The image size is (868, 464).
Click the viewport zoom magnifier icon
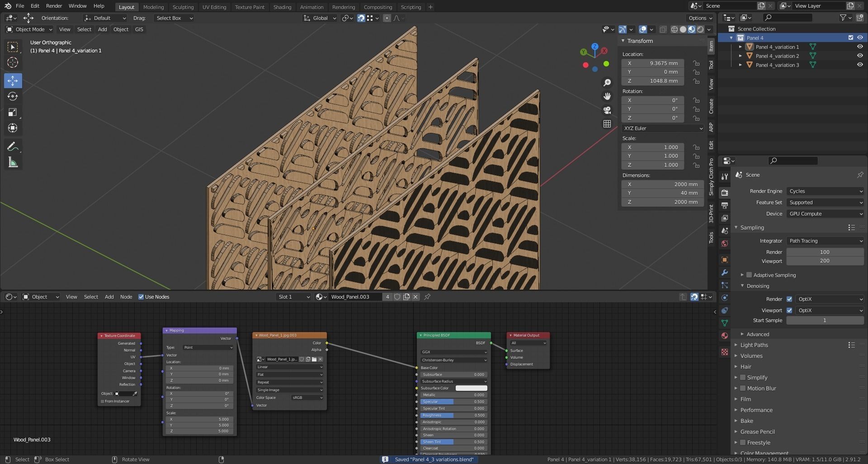coord(607,83)
